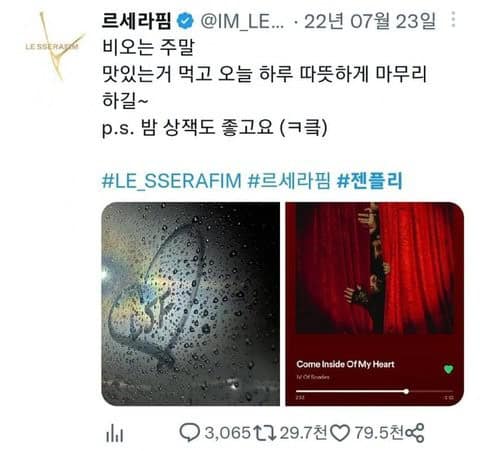Click the 79.5천 likes count

click(x=379, y=433)
